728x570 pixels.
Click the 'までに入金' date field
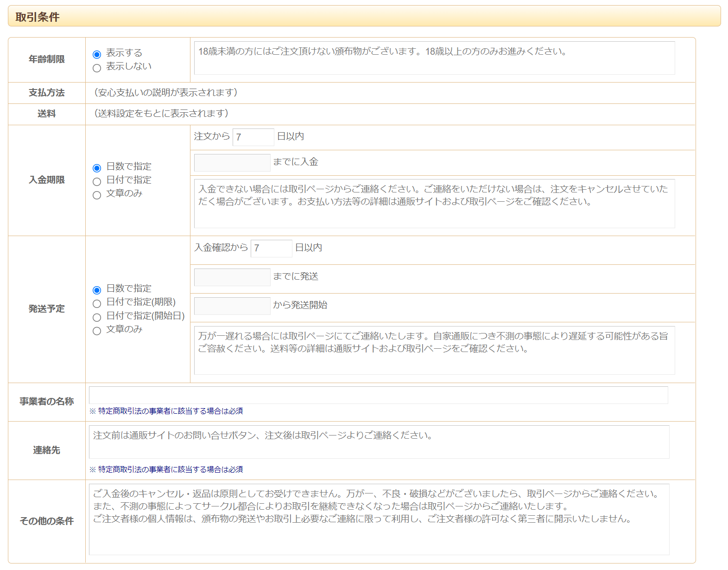232,163
